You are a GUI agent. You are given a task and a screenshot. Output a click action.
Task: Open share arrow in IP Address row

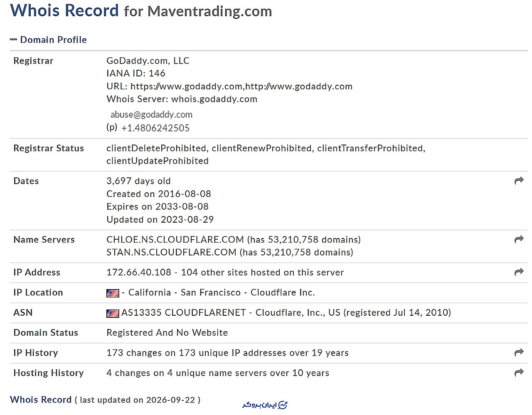[x=519, y=272]
